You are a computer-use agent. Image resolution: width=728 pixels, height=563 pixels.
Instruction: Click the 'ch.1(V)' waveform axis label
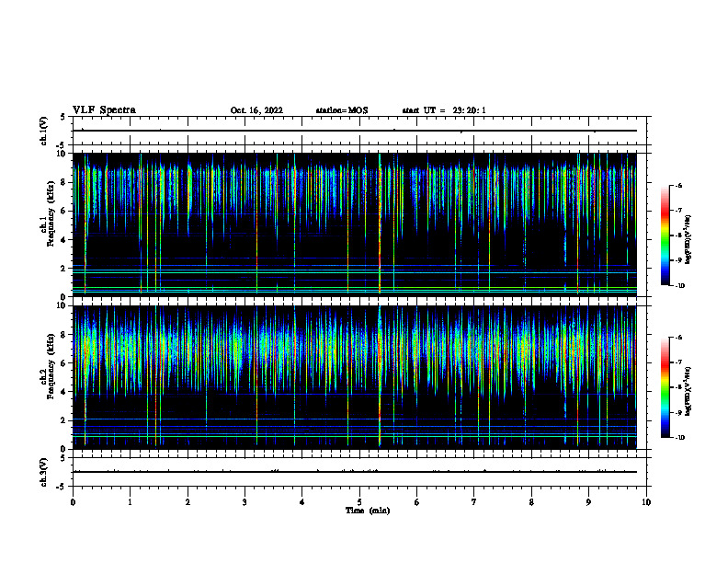tap(44, 131)
